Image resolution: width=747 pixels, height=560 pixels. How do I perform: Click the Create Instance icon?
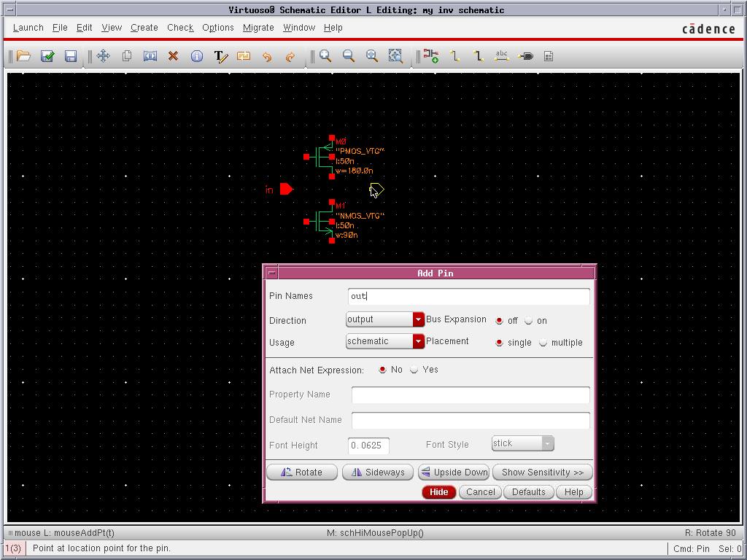click(x=431, y=56)
